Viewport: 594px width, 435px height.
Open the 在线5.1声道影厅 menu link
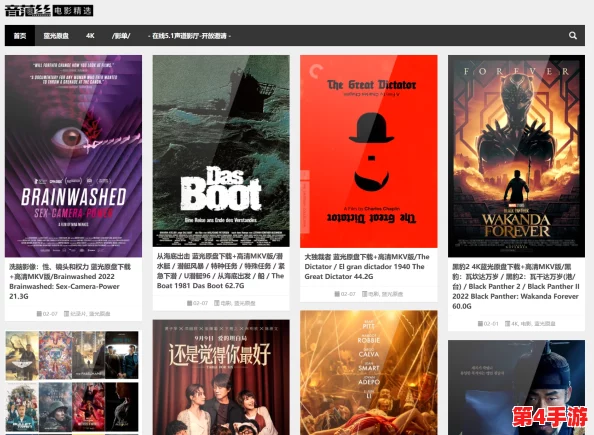pos(189,36)
